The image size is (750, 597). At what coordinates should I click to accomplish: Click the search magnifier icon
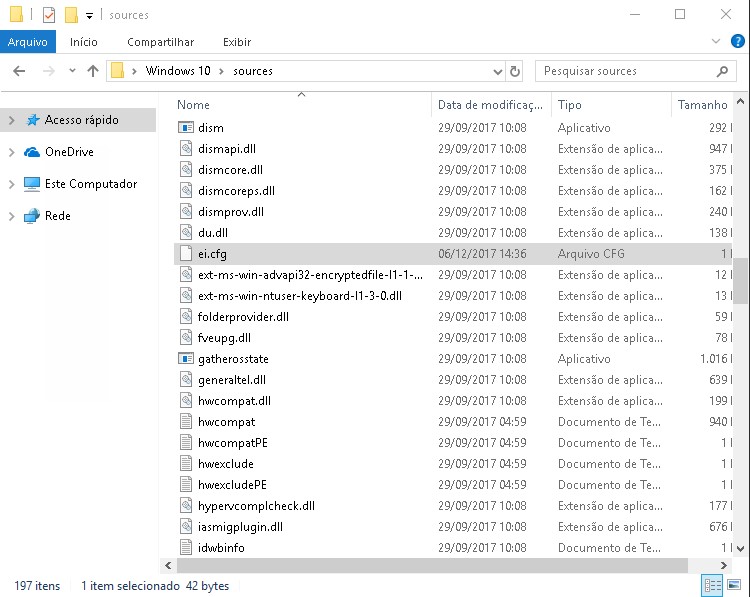(722, 71)
